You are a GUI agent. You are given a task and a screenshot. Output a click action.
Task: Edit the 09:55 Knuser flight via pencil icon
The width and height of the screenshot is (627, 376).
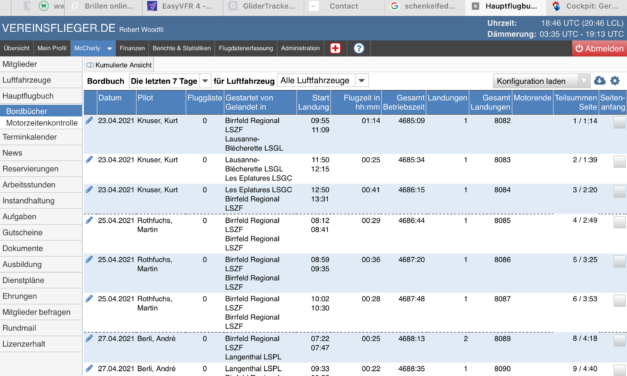coord(89,120)
